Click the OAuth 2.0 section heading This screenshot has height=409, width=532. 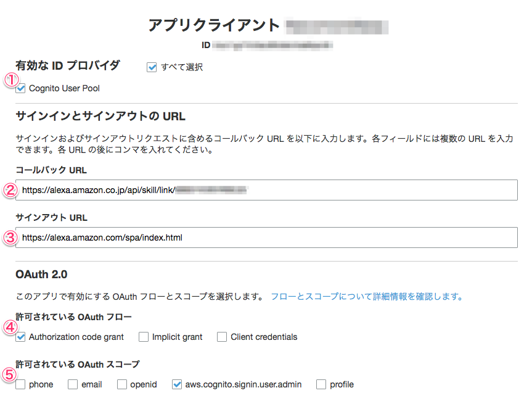point(41,274)
